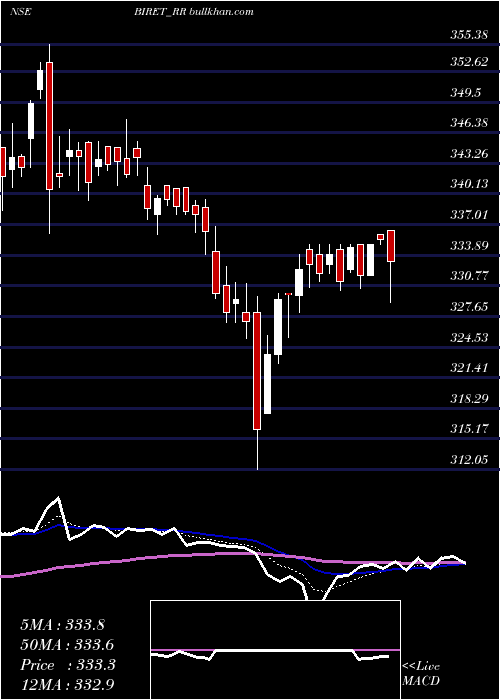Click the 337.01 price axis label
This screenshot has width=500, height=700.
(468, 215)
